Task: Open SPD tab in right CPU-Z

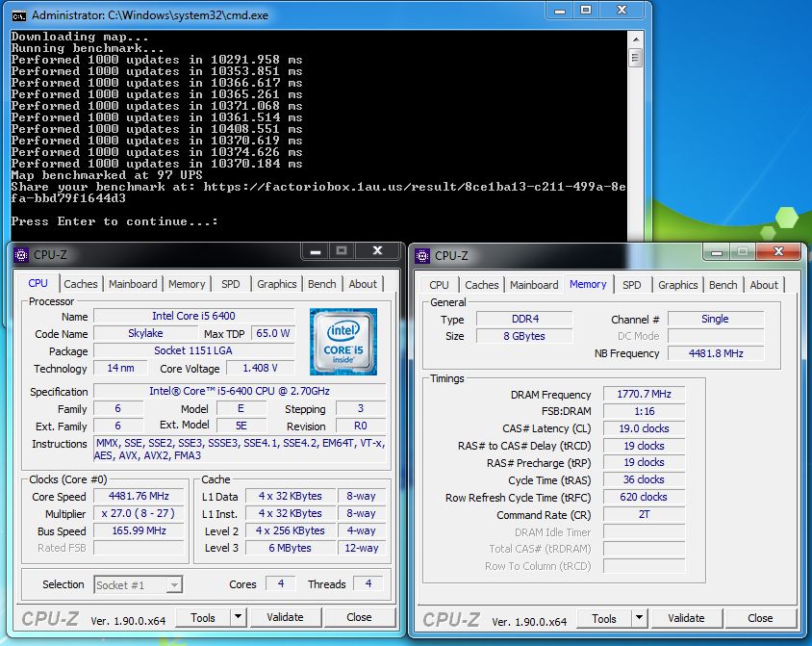Action: pos(631,285)
